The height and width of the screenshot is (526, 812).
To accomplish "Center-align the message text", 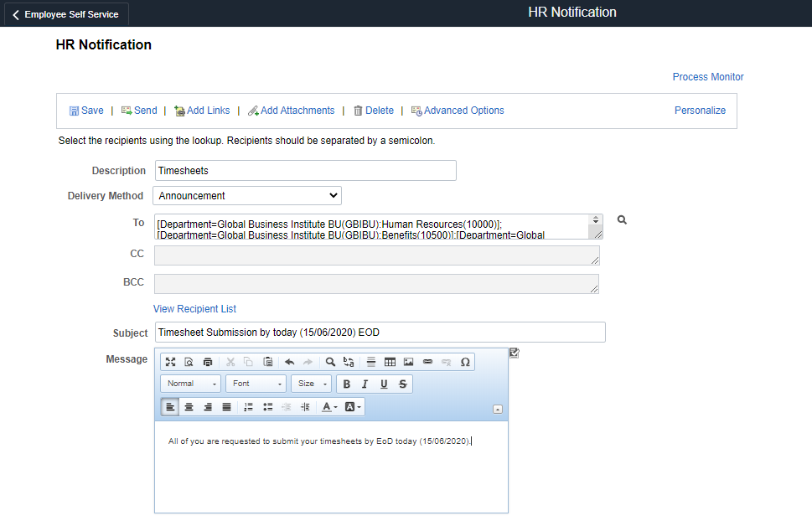I will [189, 407].
